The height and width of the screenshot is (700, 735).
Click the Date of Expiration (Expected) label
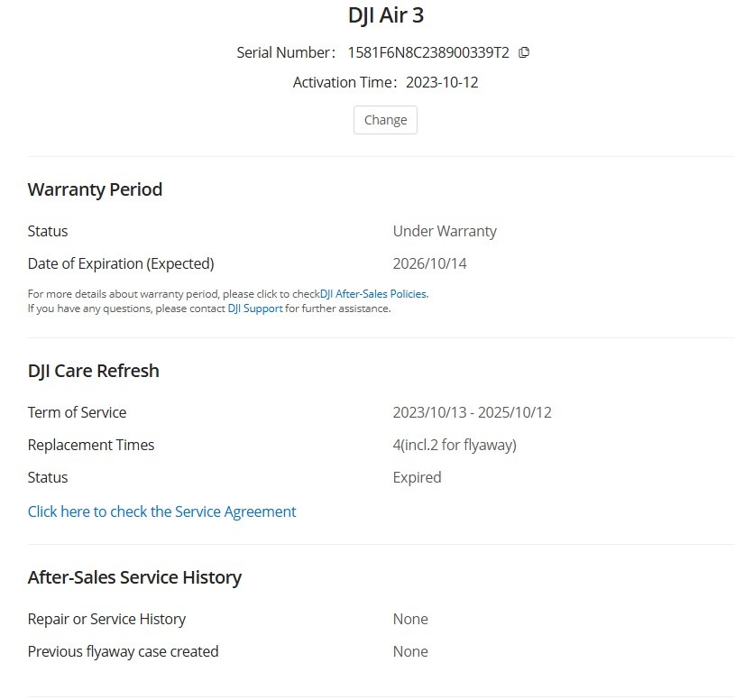tap(121, 263)
